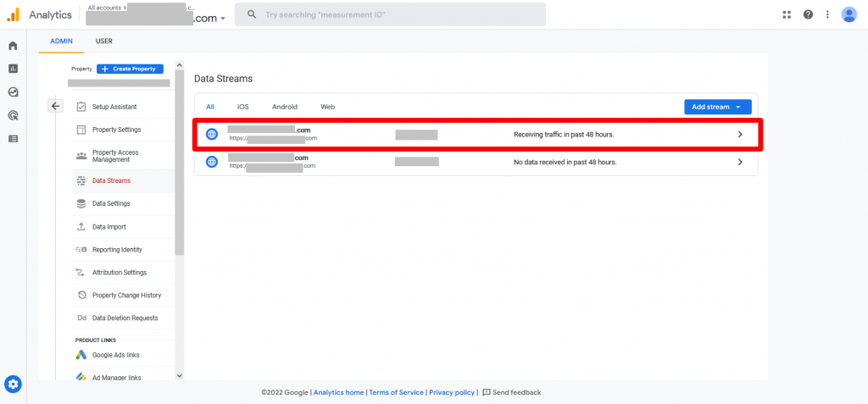Screen dimensions: 868x404
Task: Open the Analytics home footer link
Action: click(339, 392)
